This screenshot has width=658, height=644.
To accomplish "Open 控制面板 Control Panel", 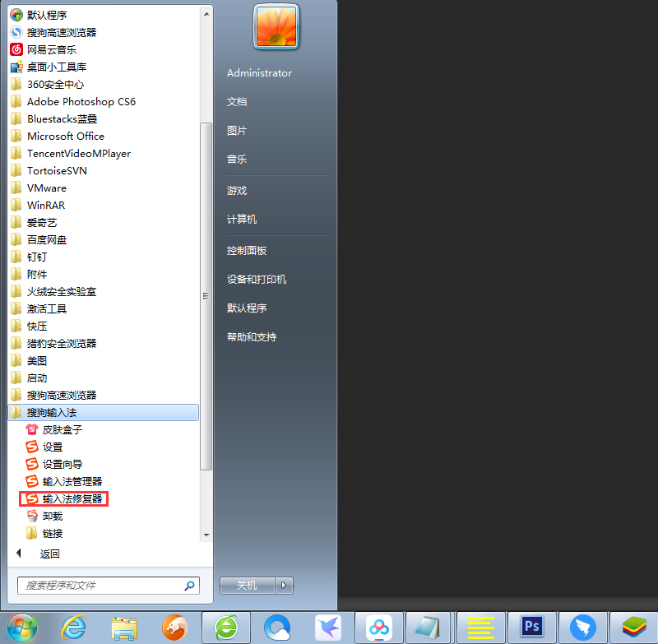I will pyautogui.click(x=247, y=250).
